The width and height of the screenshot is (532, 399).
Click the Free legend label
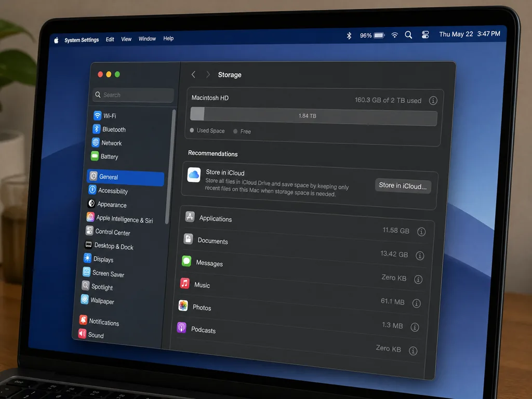pos(246,131)
